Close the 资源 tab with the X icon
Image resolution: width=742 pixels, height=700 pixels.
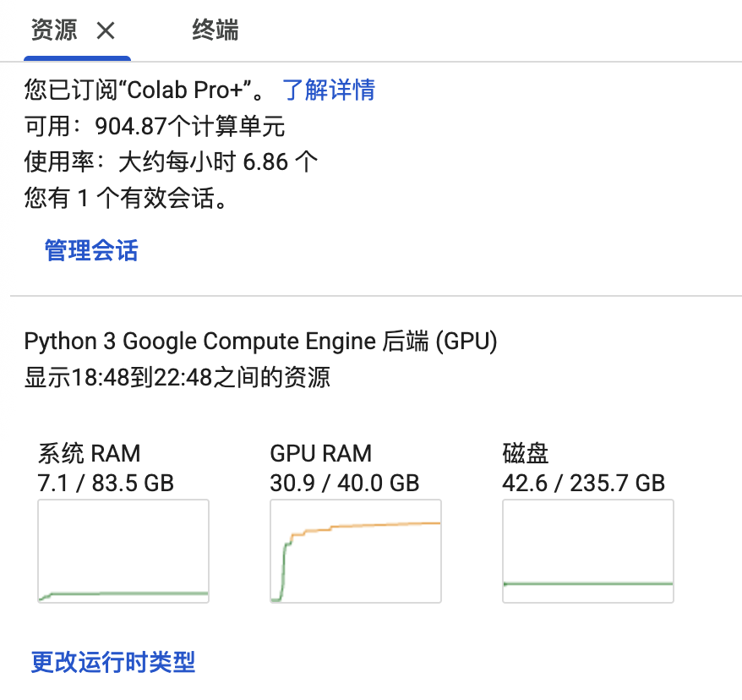[x=106, y=31]
